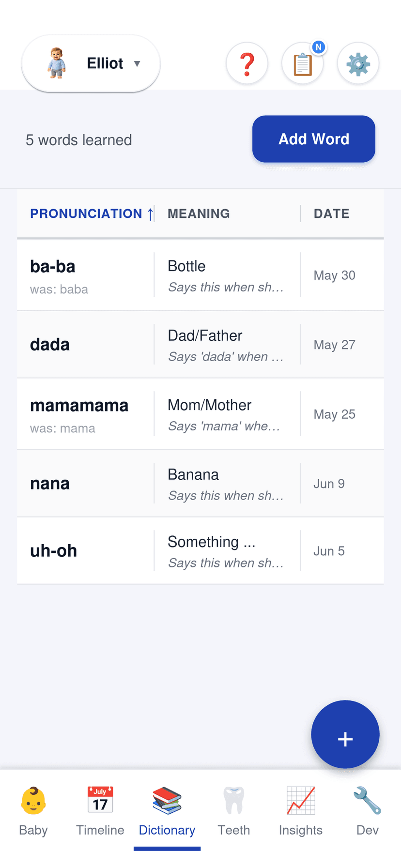Click the 'mamamama' entry's meaning text
Screen dimensions: 401x868
coord(209,405)
